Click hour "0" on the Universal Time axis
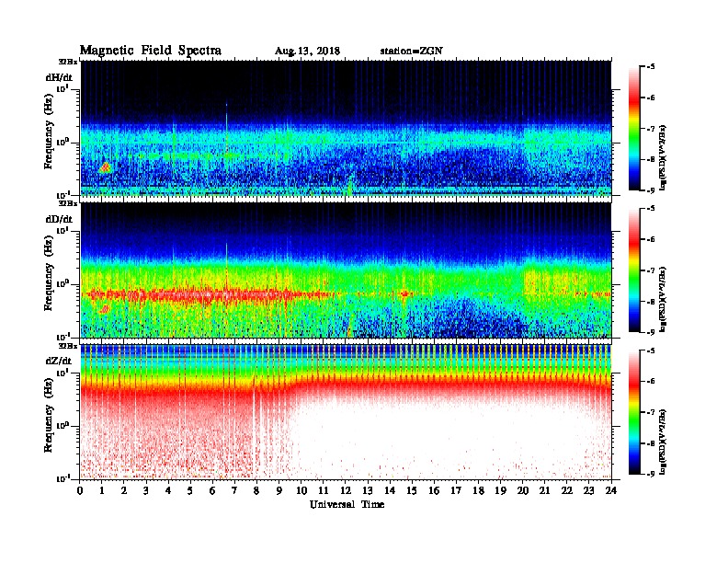Image resolution: width=728 pixels, height=563 pixels. point(80,490)
